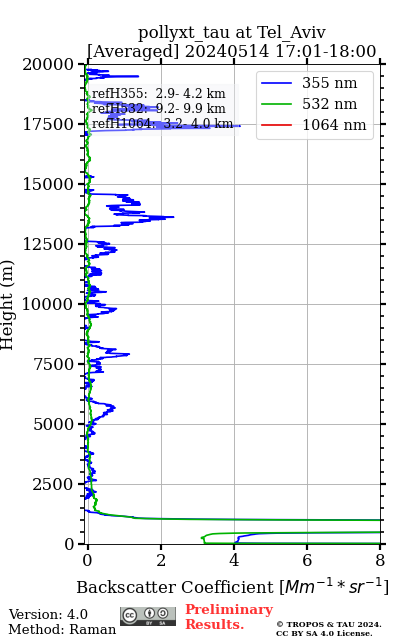Click the green 532 nm legend line
This screenshot has height=640, width=400.
tap(276, 104)
